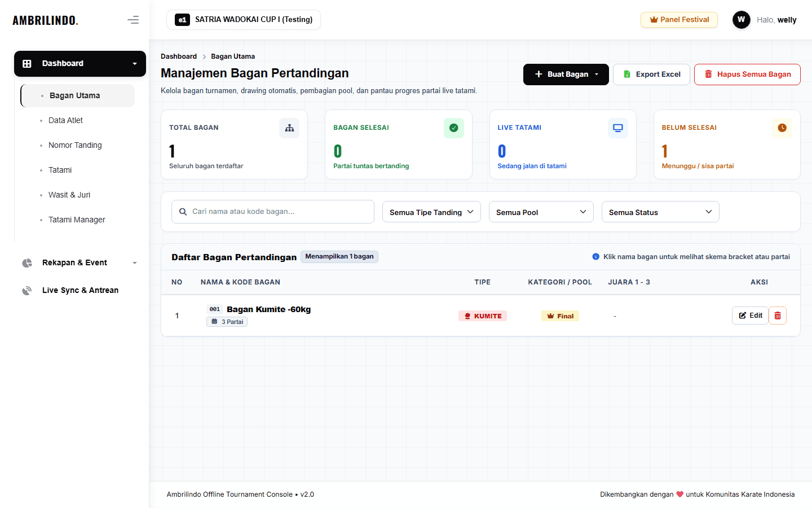
Task: Click the W user avatar
Action: point(741,20)
